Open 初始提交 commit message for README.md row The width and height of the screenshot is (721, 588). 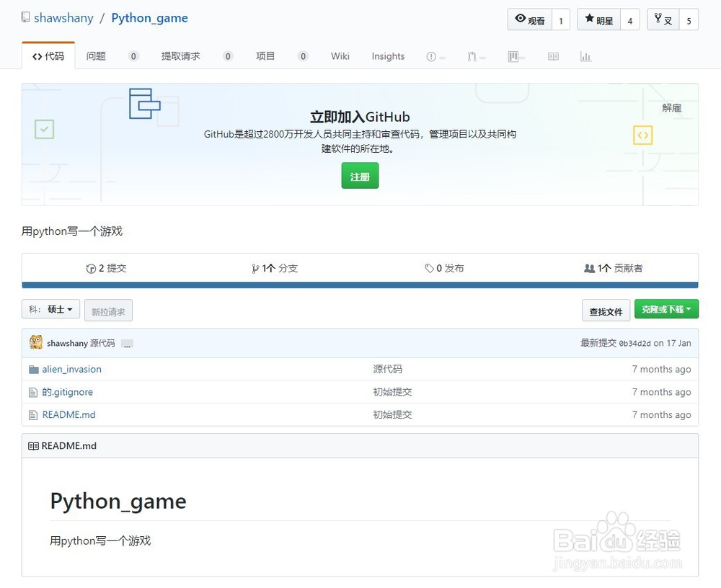[392, 414]
